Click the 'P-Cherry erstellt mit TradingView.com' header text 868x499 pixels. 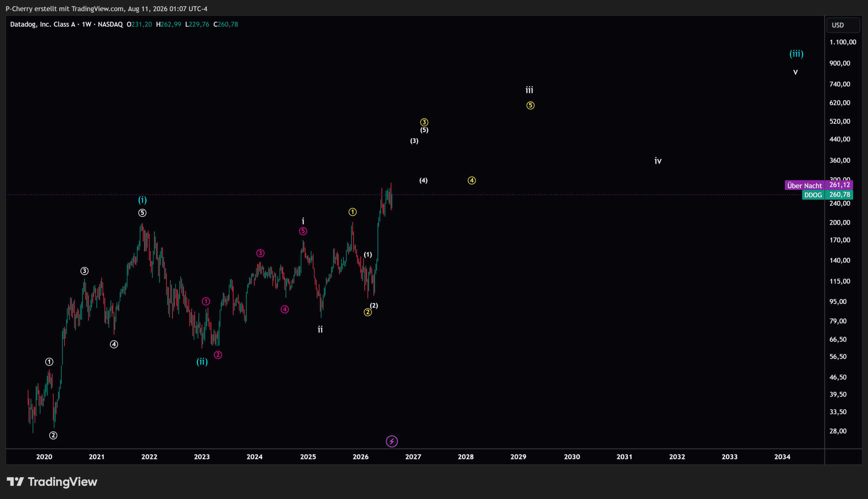[65, 8]
